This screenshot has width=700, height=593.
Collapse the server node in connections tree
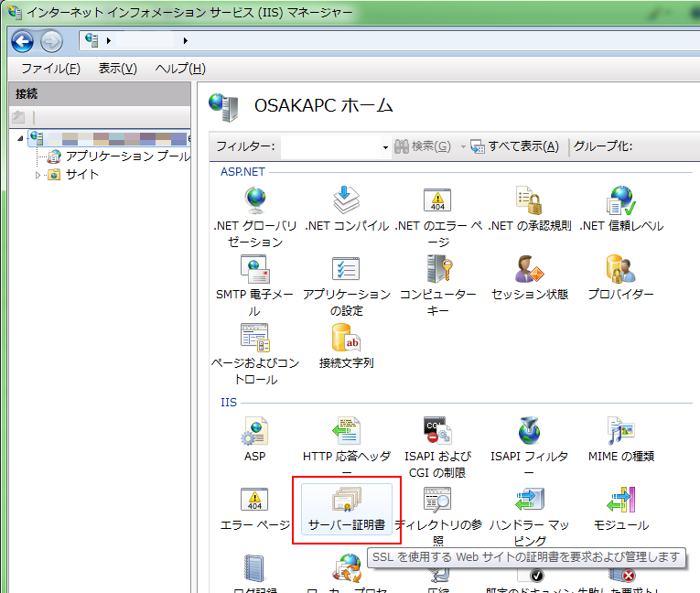coord(21,138)
